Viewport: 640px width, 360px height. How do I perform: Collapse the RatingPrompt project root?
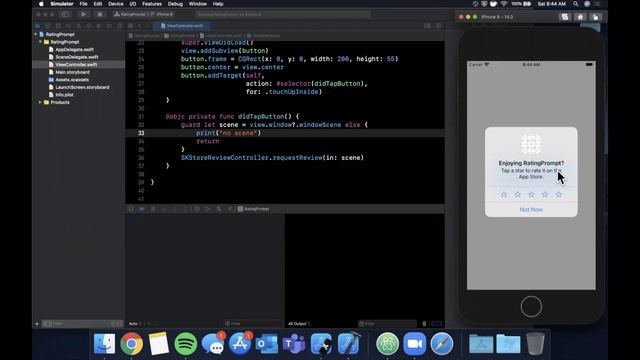coord(36,34)
